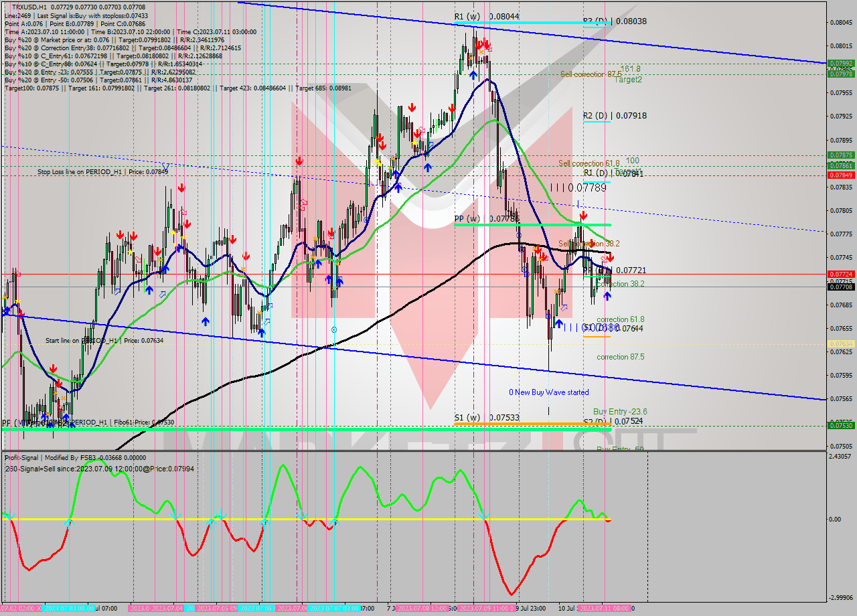
Task: Click the pink diagonal entry arrow at the chart top
Action: pos(490,48)
